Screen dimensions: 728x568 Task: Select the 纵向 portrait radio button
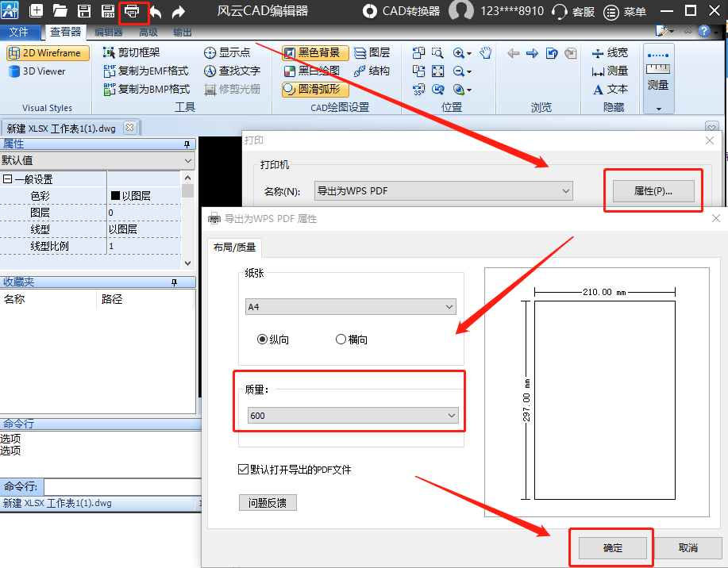262,340
